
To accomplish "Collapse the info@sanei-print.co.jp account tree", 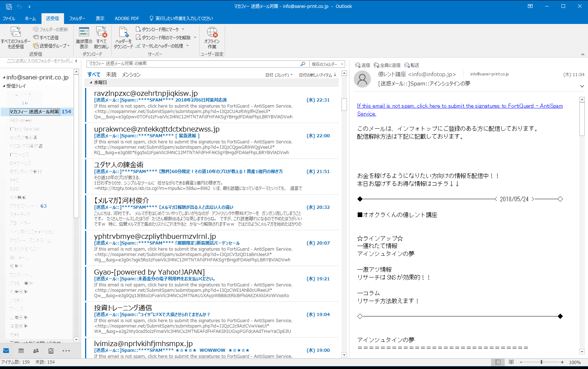I will click(4, 77).
